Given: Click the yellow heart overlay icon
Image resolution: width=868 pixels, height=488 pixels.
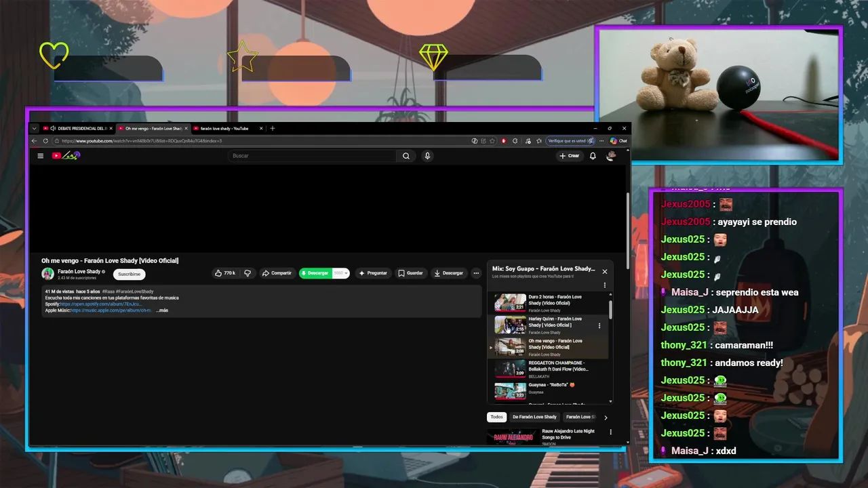Looking at the screenshot, I should pyautogui.click(x=54, y=56).
